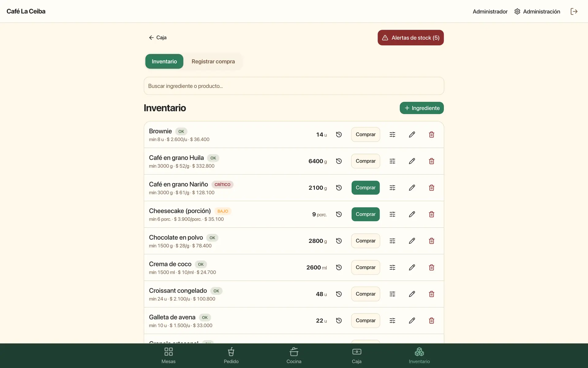588x368 pixels.
Task: Adjust stock of Café en grano Nariño
Action: point(392,188)
